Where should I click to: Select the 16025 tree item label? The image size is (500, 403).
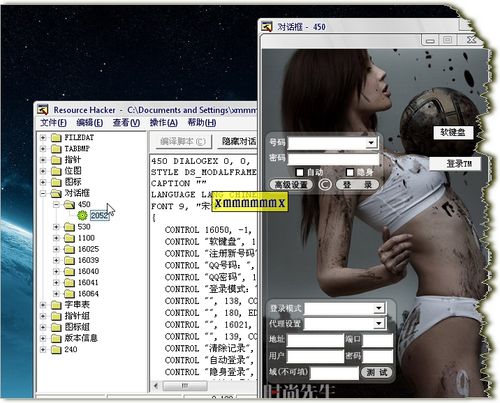(88, 249)
